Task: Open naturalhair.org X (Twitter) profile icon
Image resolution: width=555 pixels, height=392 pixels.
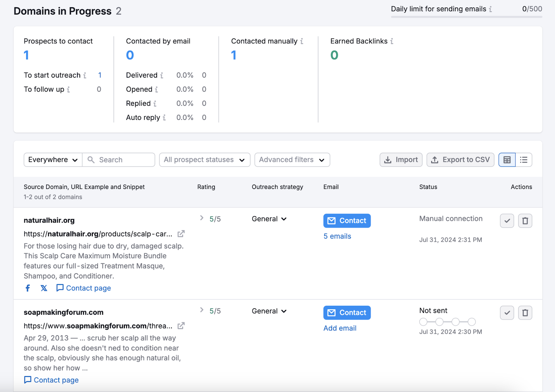Action: click(x=44, y=288)
